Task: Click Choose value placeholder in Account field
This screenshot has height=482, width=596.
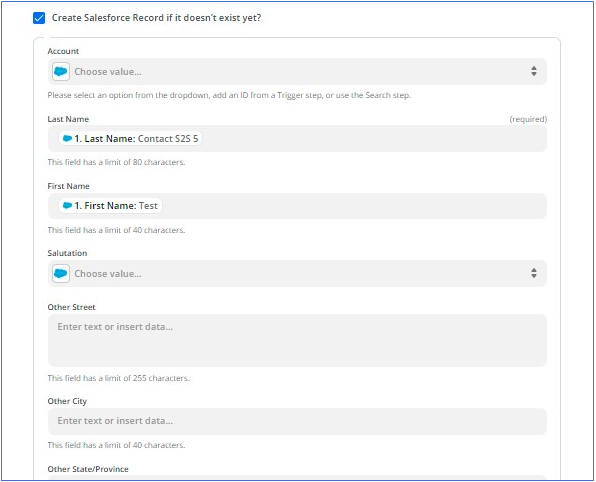Action: 108,72
